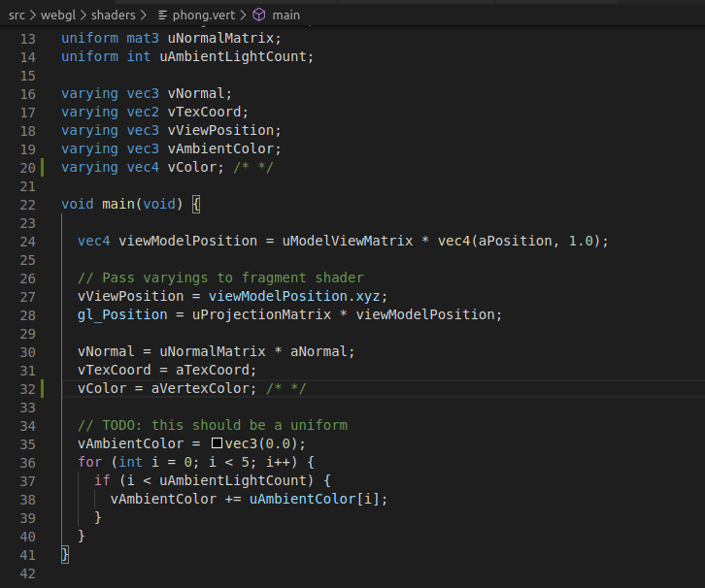Open the 'webgl' breadcrumb folder
Image resolution: width=705 pixels, height=588 pixels.
pos(58,16)
